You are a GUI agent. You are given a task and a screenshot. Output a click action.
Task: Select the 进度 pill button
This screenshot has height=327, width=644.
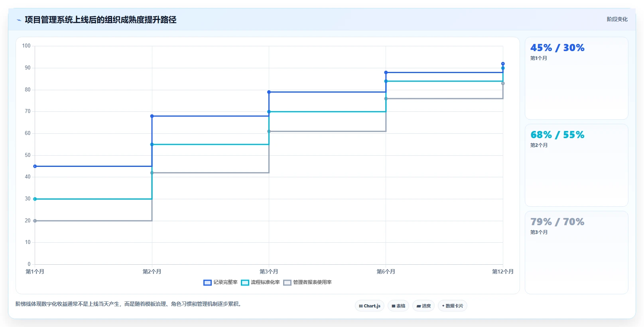pos(423,306)
